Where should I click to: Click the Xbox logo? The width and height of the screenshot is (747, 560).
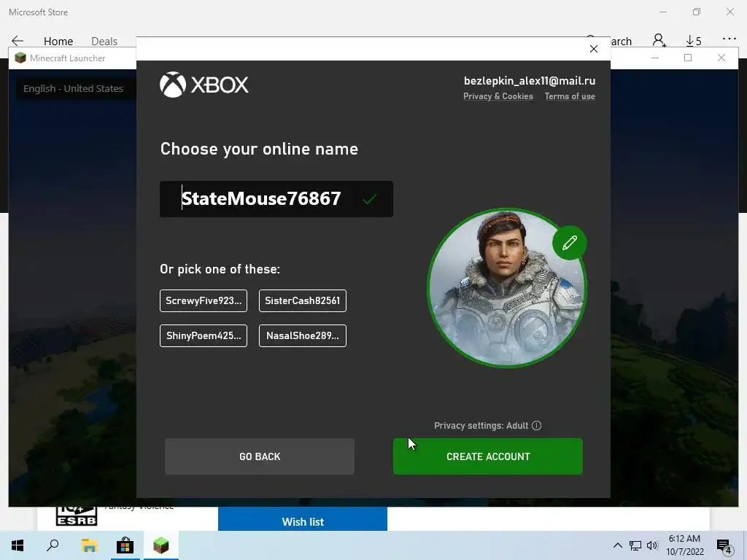[204, 85]
